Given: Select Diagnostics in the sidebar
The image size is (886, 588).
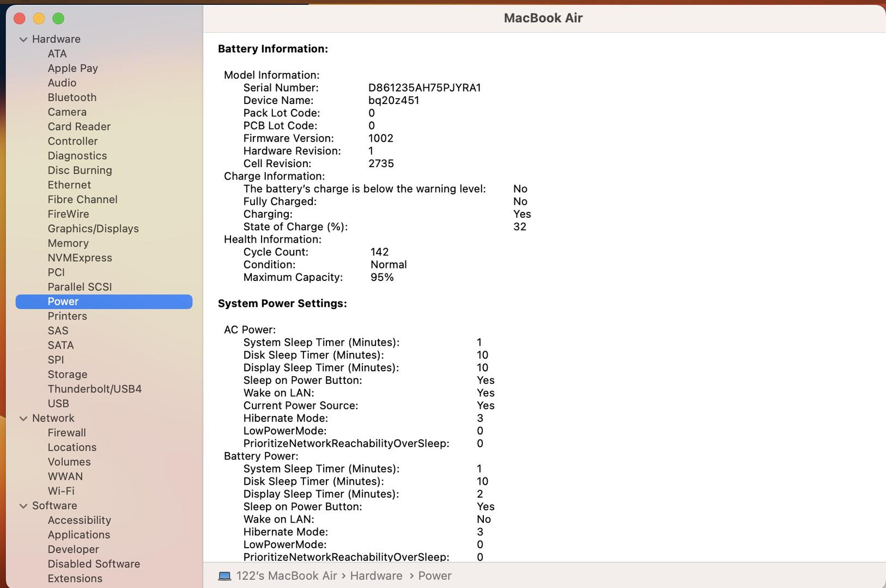Looking at the screenshot, I should tap(77, 156).
